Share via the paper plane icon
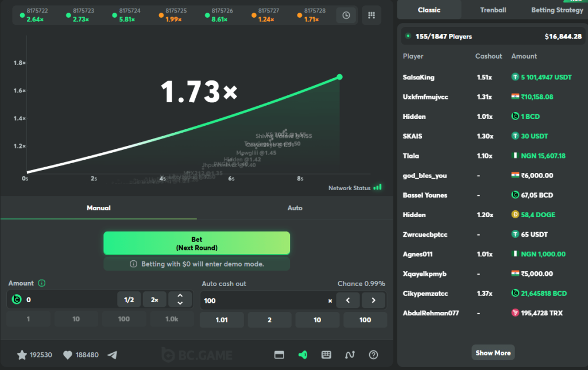This screenshot has width=588, height=370. pos(113,354)
